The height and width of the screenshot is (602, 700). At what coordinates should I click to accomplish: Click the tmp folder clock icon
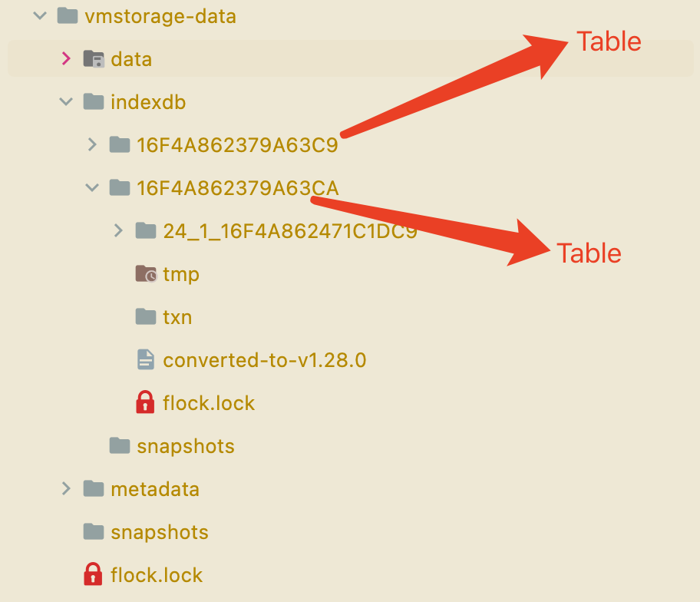(146, 274)
